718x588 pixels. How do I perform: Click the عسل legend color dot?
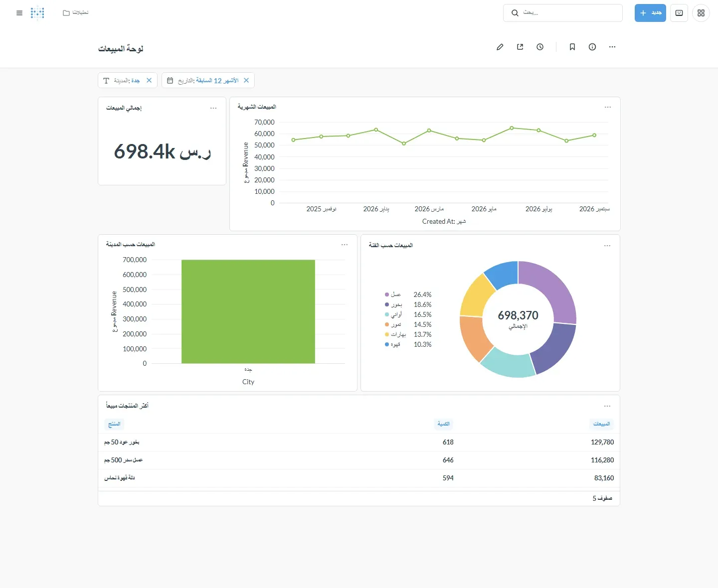point(387,294)
